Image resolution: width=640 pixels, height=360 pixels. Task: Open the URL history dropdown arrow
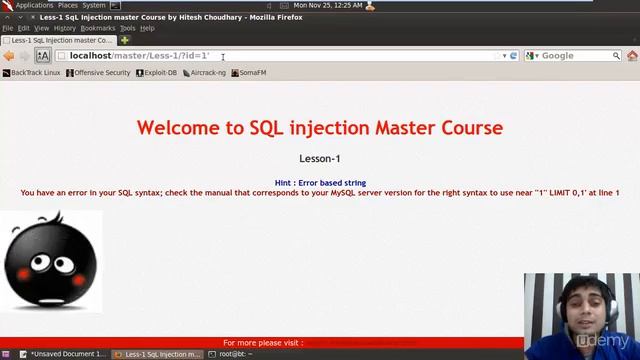pyautogui.click(x=504, y=56)
